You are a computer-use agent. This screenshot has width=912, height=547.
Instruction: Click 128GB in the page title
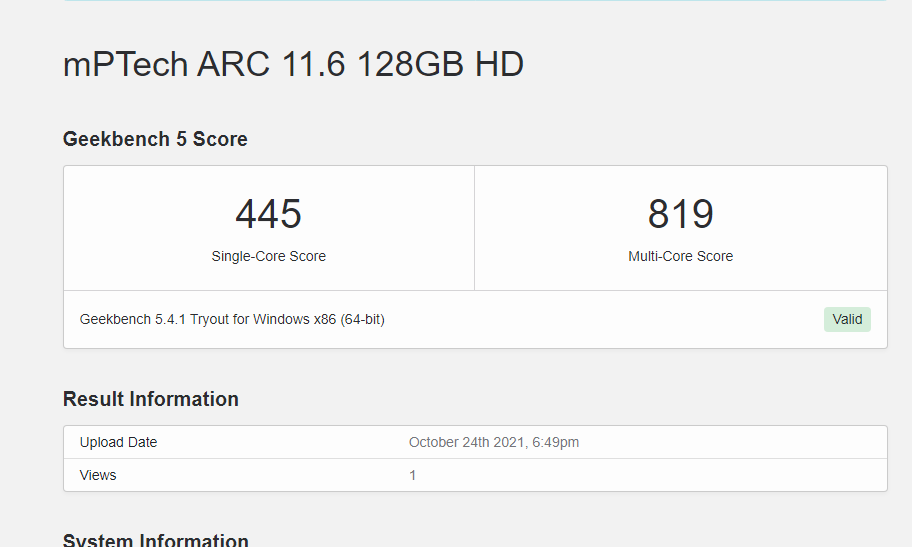410,65
